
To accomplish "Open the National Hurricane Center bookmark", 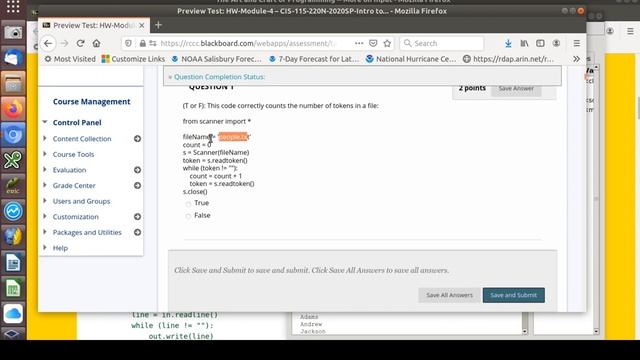I will pos(411,59).
